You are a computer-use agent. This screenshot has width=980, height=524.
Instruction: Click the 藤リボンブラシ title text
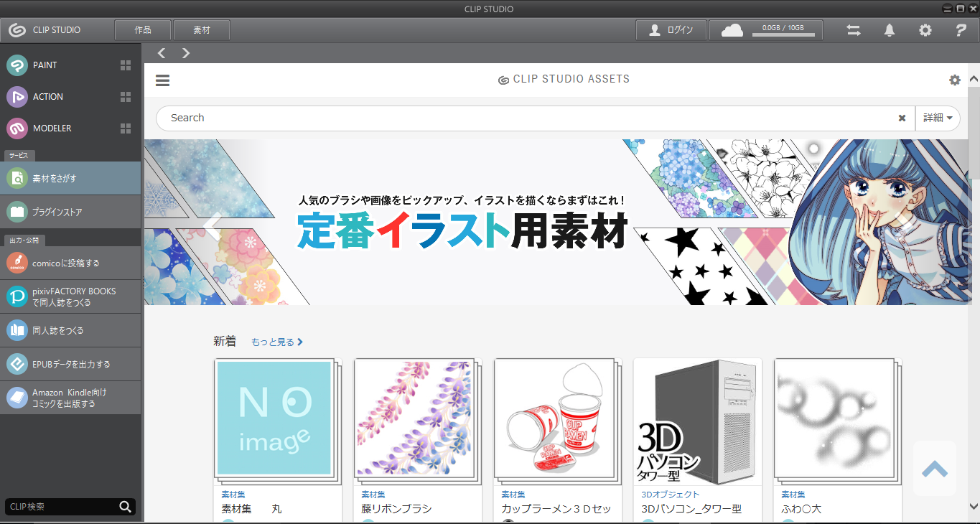point(397,509)
